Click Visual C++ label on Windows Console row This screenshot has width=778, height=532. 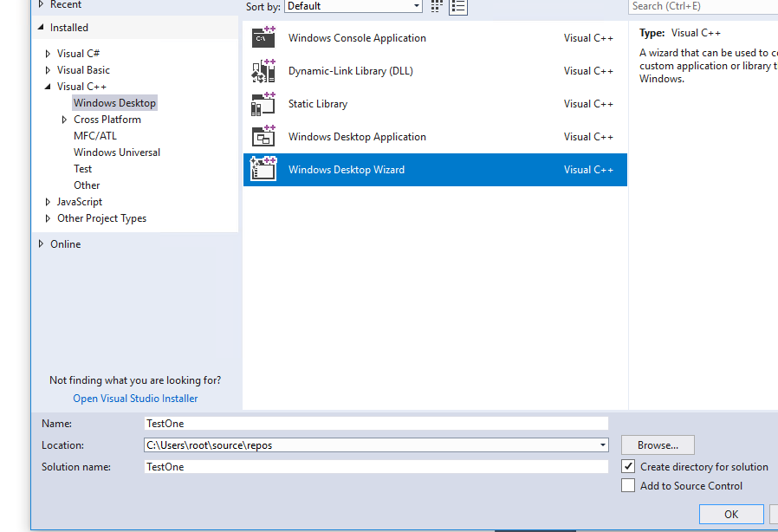pyautogui.click(x=588, y=38)
